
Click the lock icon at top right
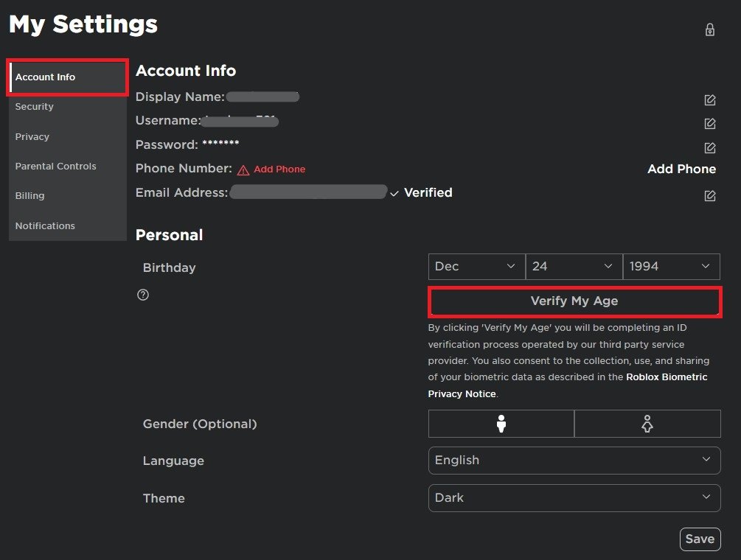(x=710, y=29)
